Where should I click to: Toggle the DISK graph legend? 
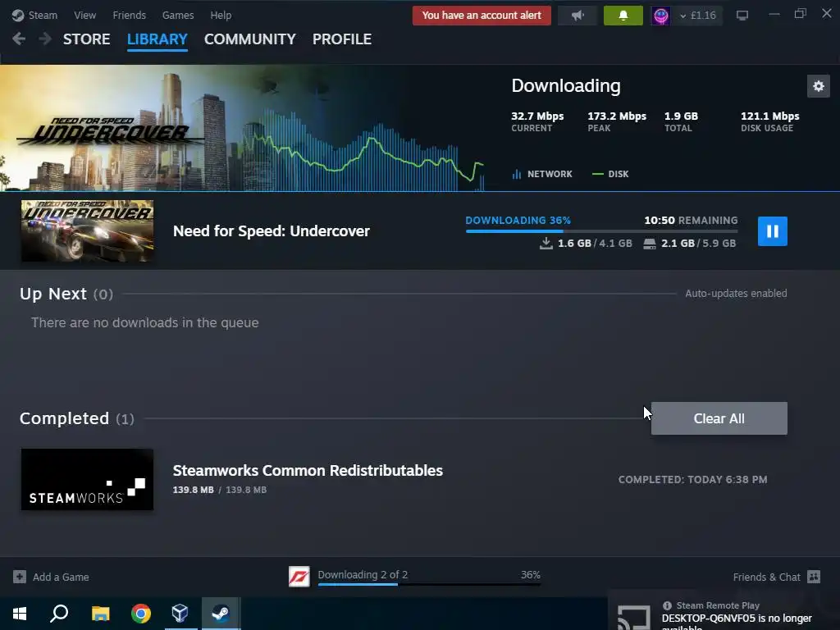[x=610, y=174]
